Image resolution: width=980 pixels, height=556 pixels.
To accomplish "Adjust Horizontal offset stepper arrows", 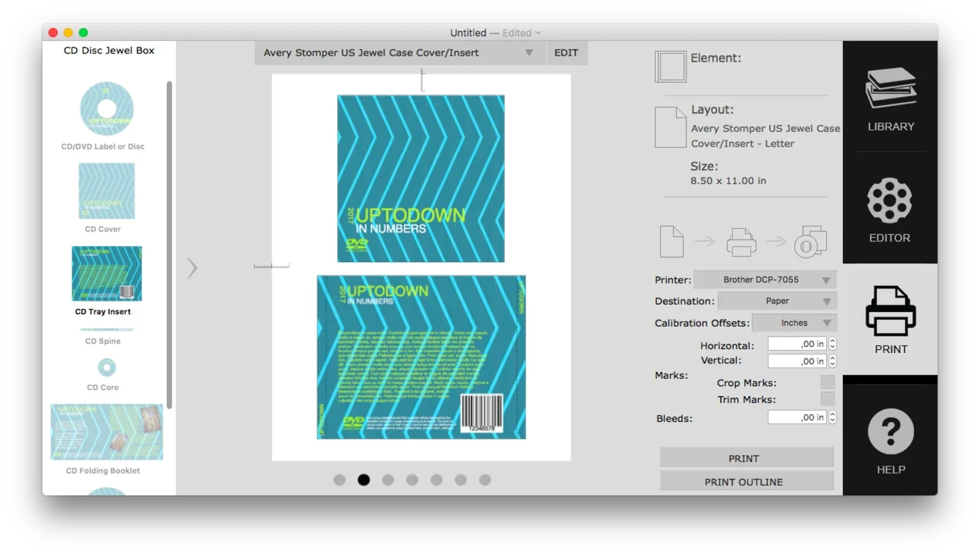I will [833, 344].
